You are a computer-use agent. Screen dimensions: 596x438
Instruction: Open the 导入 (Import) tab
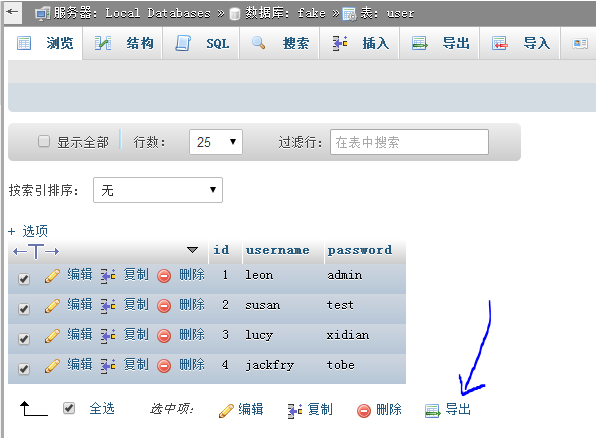[520, 43]
